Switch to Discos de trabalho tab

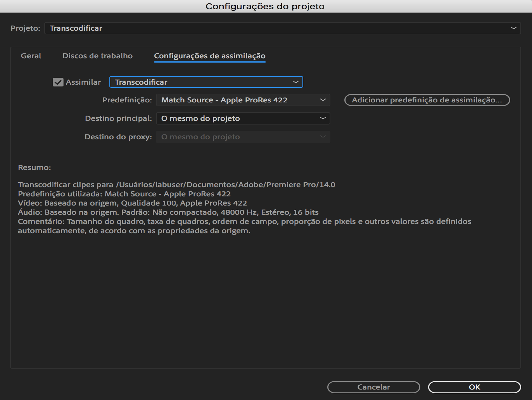pyautogui.click(x=97, y=56)
